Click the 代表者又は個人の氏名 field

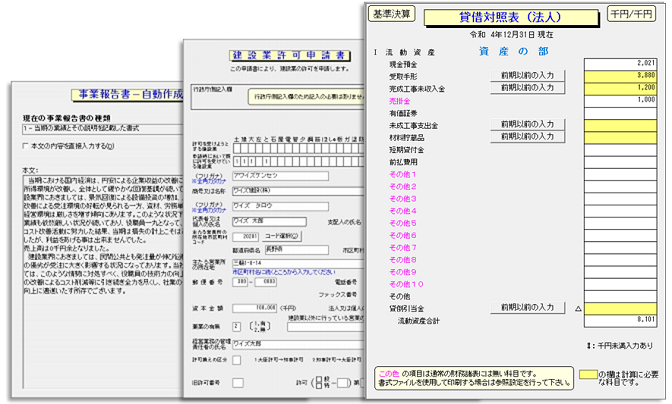[269, 221]
